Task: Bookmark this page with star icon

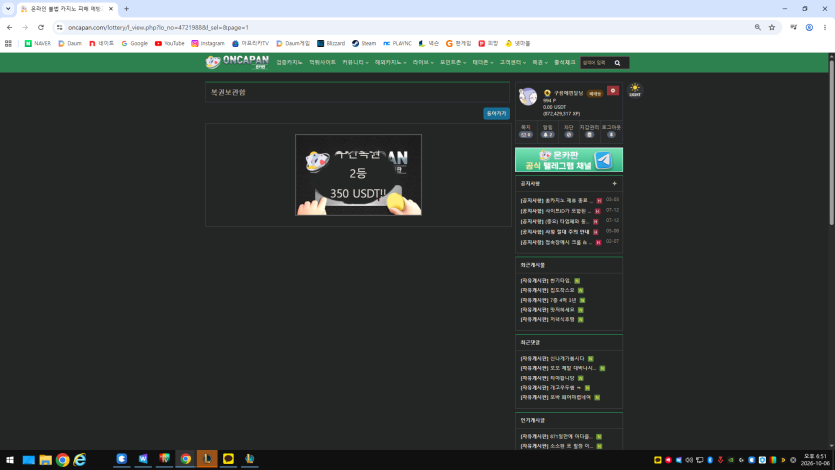Action: [x=772, y=27]
